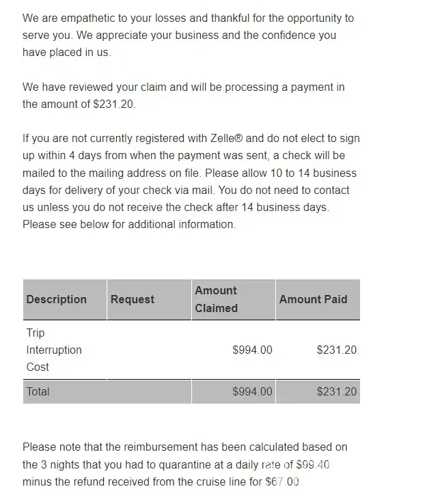This screenshot has width=442, height=504.
Task: Select the Amount Claimed column header
Action: coord(216,299)
